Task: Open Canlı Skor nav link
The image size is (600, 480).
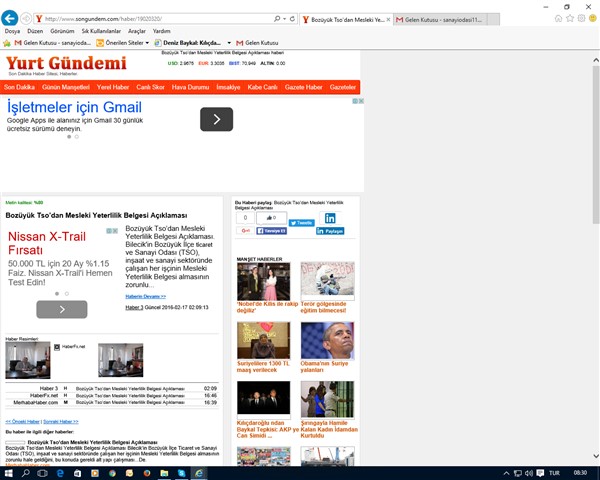Action: pyautogui.click(x=150, y=87)
